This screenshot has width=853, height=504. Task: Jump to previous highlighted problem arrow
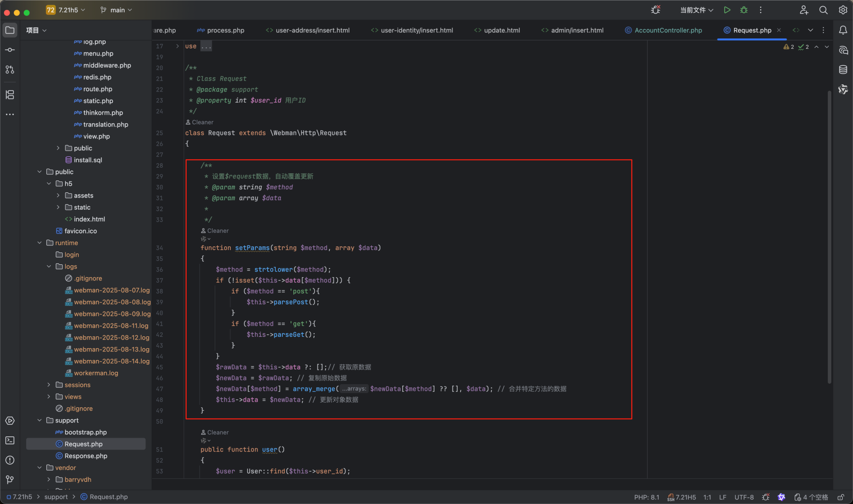click(x=817, y=47)
